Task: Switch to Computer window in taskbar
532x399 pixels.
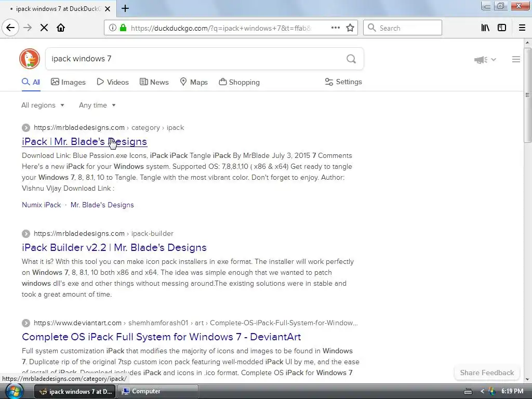Action: 158,391
